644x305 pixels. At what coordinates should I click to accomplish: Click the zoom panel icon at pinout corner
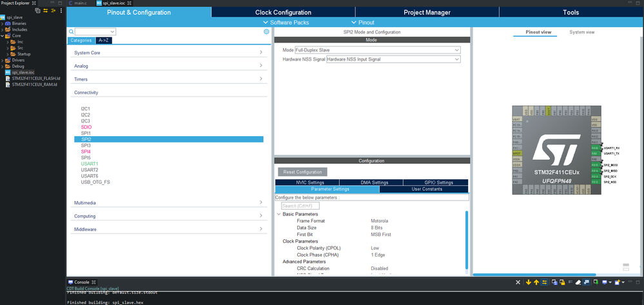coord(626,267)
